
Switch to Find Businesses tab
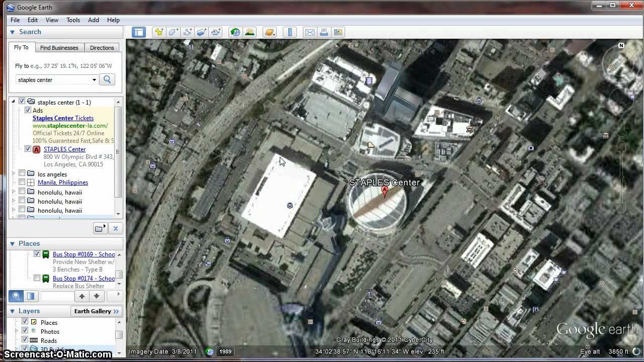click(x=59, y=48)
